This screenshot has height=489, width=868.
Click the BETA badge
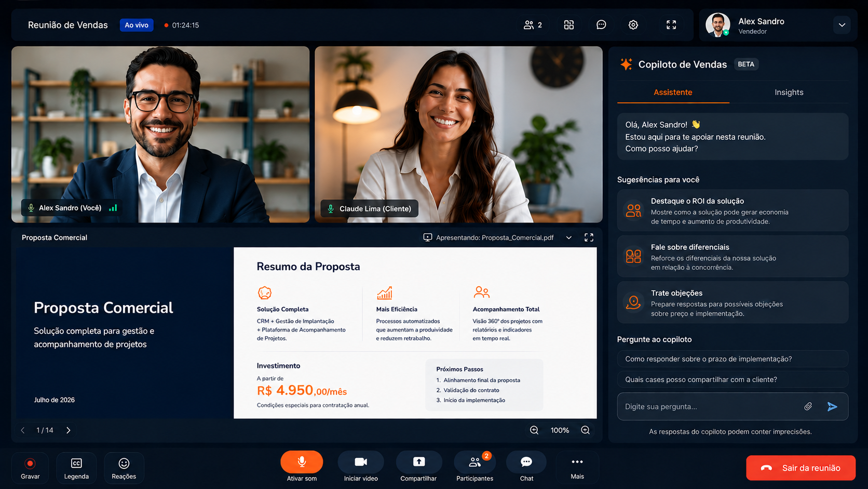coord(746,64)
